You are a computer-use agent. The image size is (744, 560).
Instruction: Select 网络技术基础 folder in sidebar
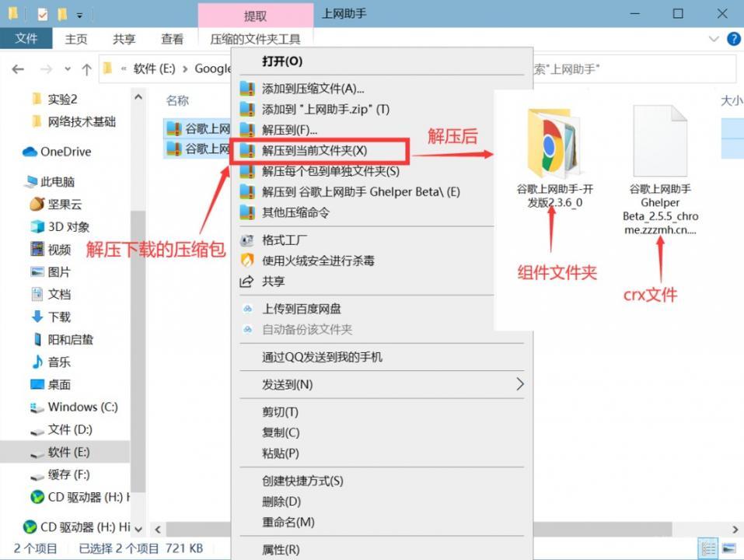pos(81,121)
